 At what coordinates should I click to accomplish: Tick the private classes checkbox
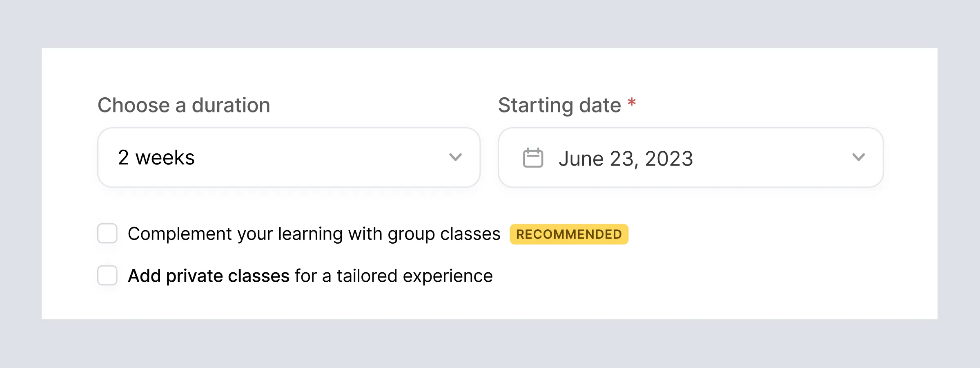pyautogui.click(x=107, y=276)
